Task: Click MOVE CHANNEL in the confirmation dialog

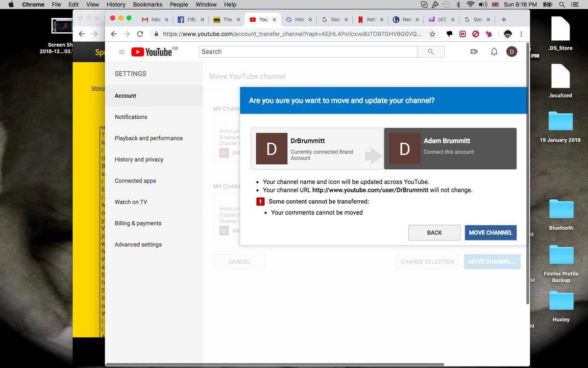Action: pyautogui.click(x=490, y=233)
